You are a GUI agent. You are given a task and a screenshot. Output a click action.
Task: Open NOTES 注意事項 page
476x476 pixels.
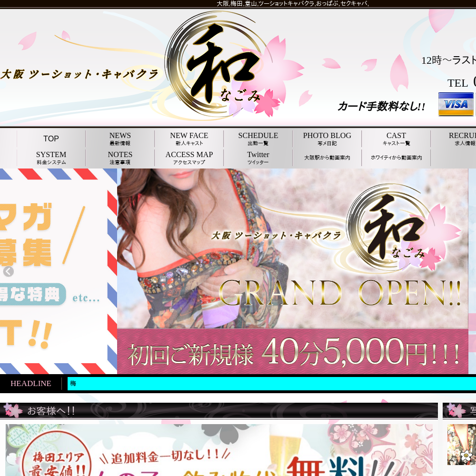pos(120,158)
